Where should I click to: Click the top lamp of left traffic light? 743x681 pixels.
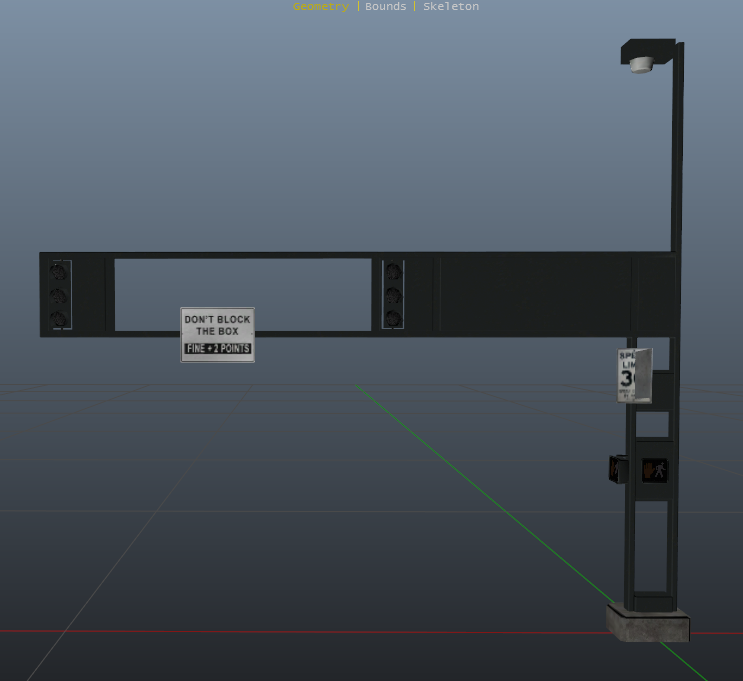[x=59, y=271]
